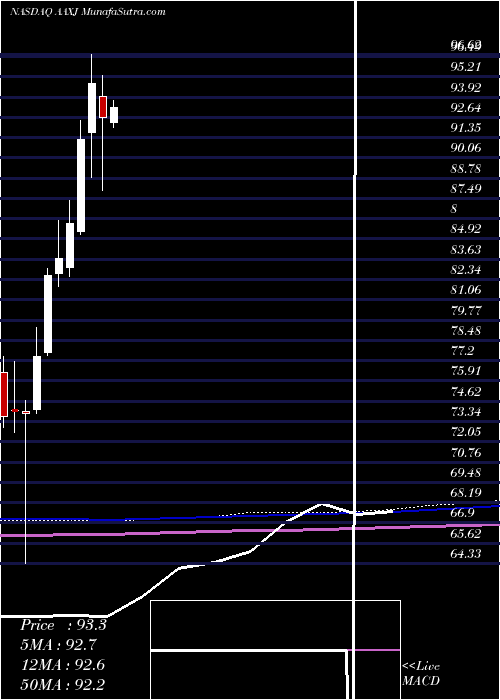This screenshot has width=500, height=700.
Task: Click the 92.64 price axis label
Action: 466,108
